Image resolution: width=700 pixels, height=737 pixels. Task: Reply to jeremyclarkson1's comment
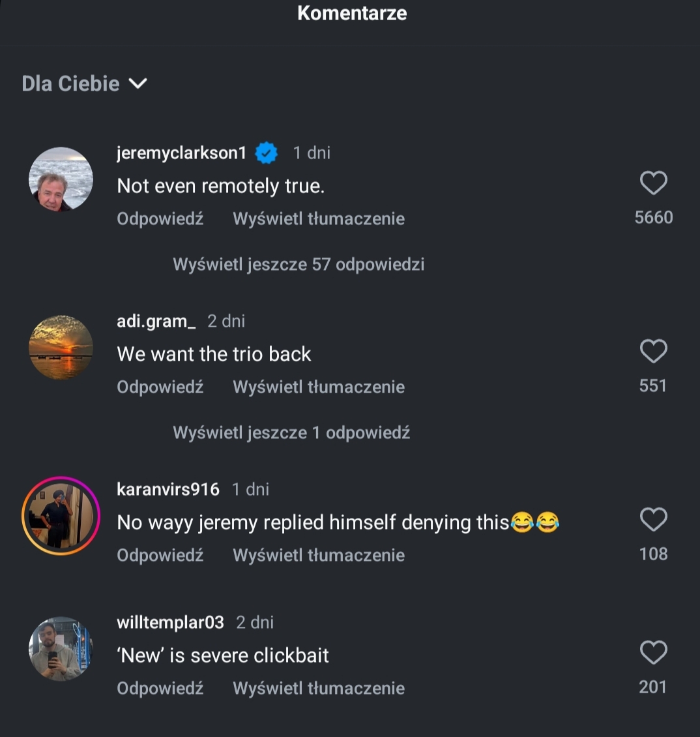click(x=160, y=218)
